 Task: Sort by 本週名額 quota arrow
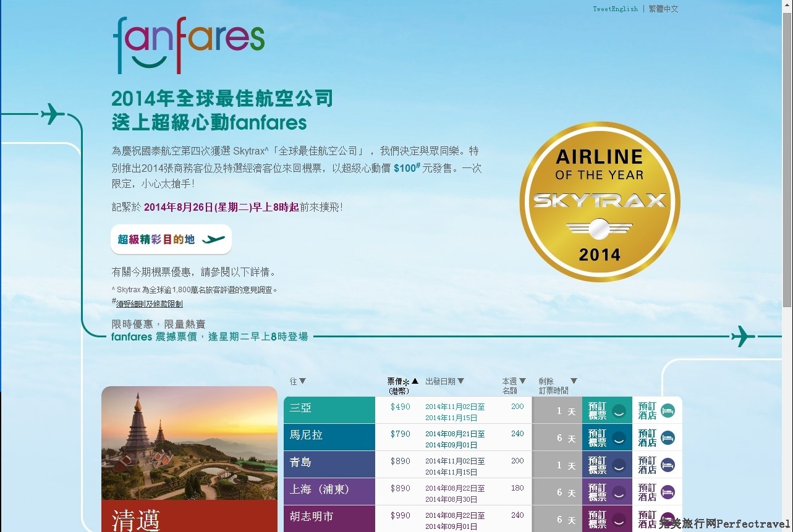[x=522, y=381]
